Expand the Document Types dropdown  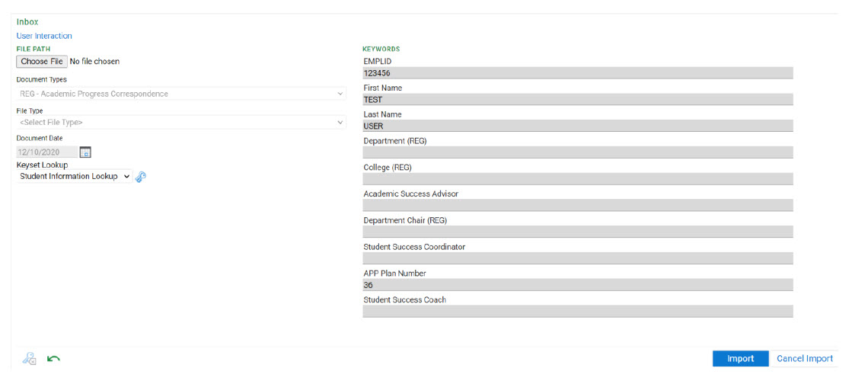(x=181, y=94)
